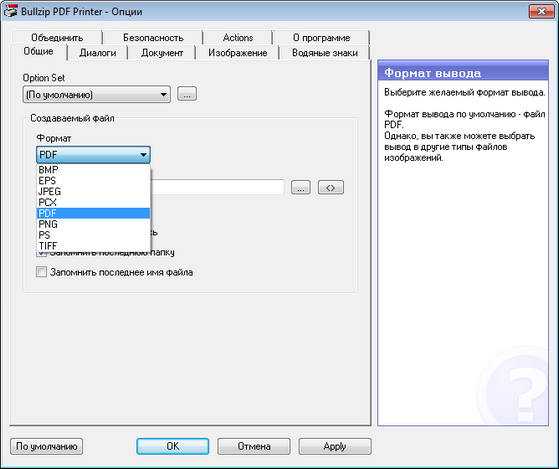Screen dimensions: 559x469
Task: Expand the Option Set dropdown
Action: click(x=96, y=94)
